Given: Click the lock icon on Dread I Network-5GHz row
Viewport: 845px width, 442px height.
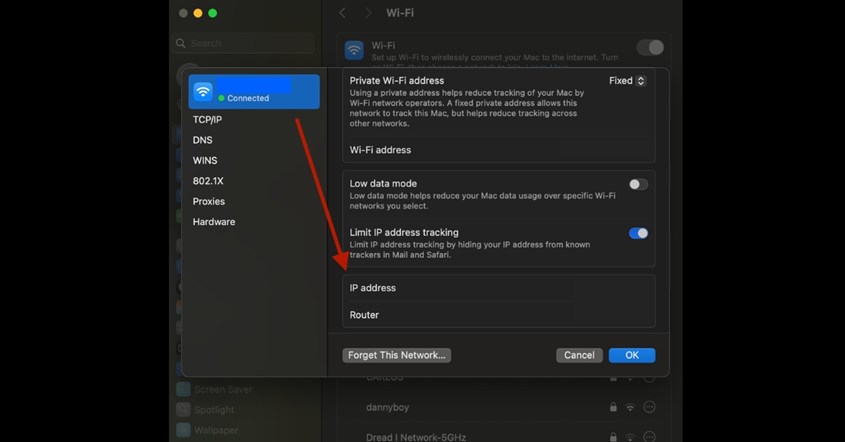Looking at the screenshot, I should (613, 437).
